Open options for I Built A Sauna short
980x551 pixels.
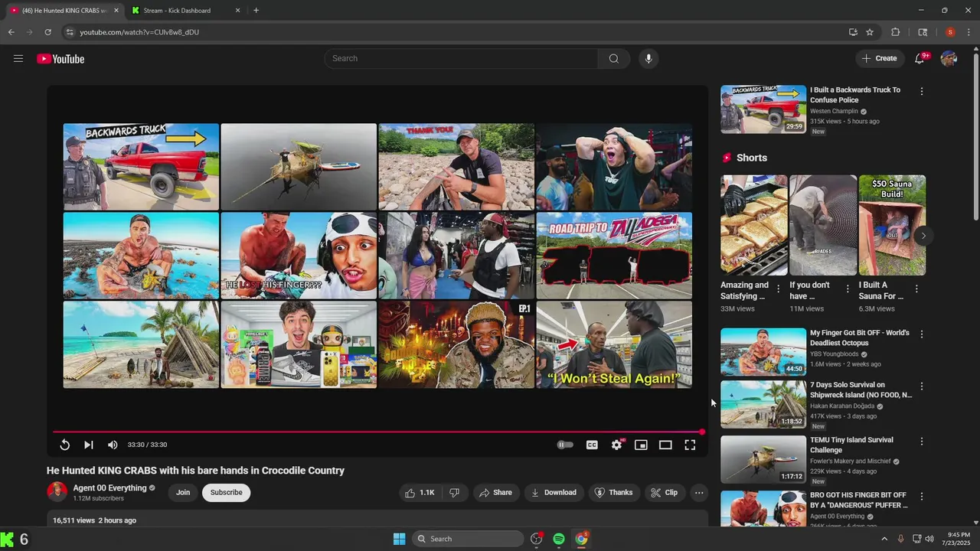(x=916, y=289)
